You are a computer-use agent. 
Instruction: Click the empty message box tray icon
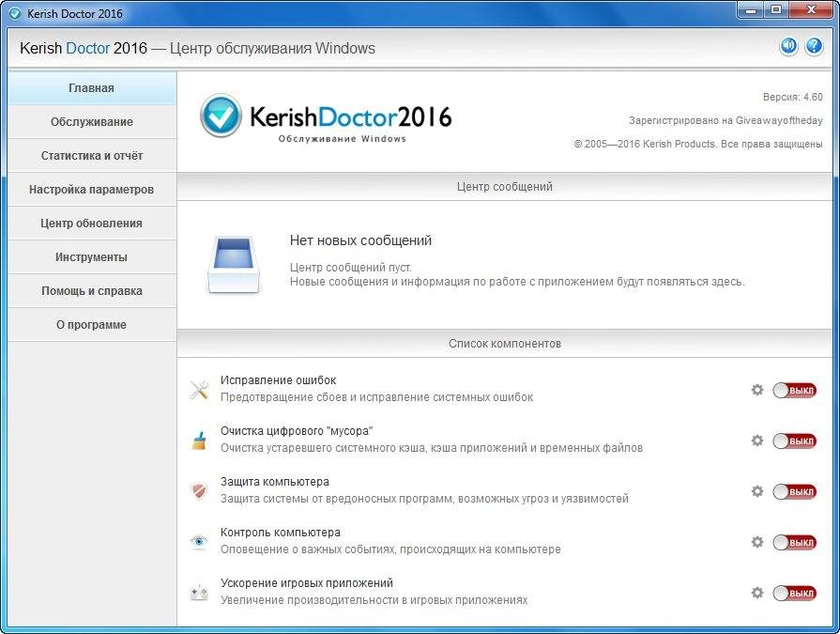(x=234, y=265)
